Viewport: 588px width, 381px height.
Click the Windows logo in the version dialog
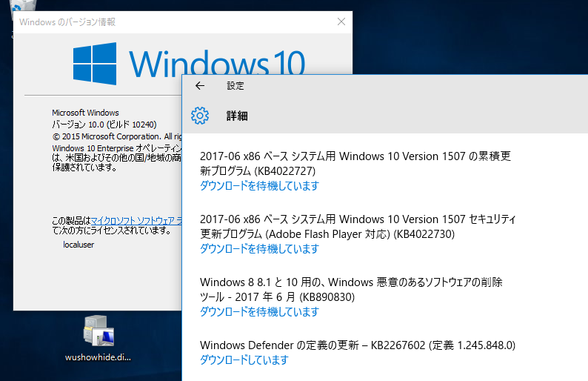click(x=95, y=64)
